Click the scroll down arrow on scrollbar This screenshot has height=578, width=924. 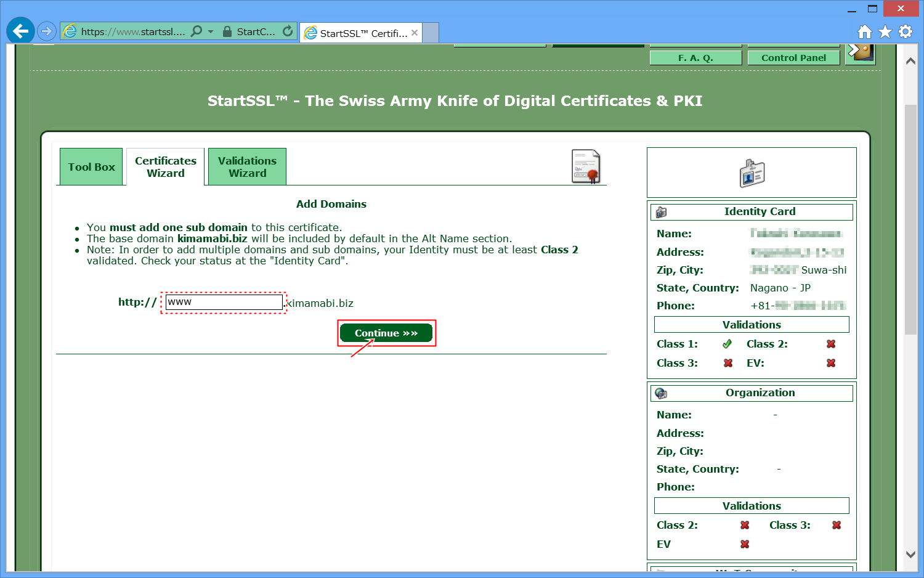click(910, 554)
